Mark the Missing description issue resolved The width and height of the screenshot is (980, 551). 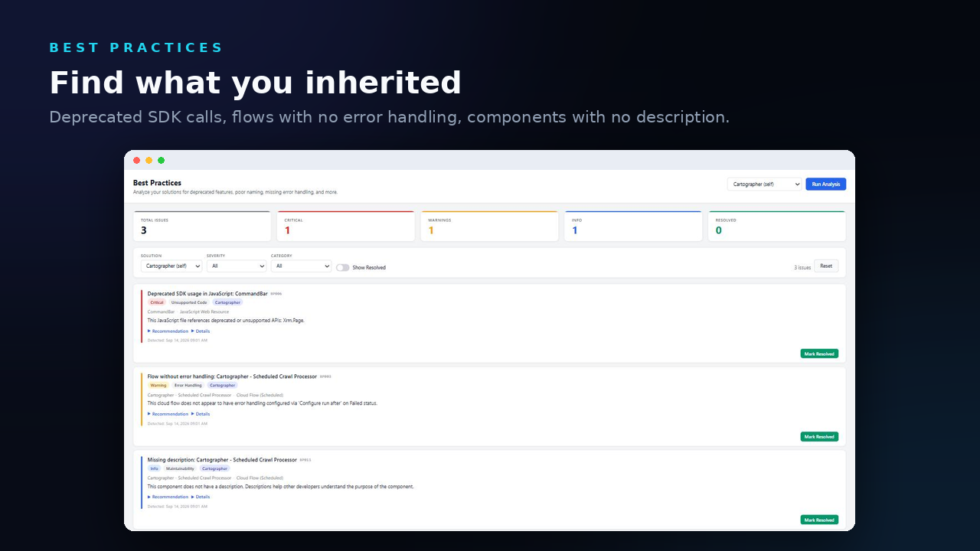[x=819, y=520]
